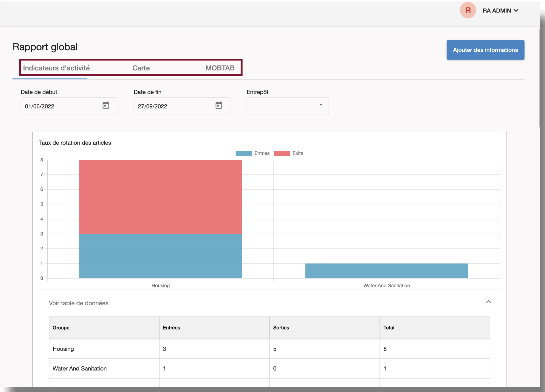This screenshot has width=545, height=392.
Task: Click the blue Entries legend color box
Action: [244, 153]
